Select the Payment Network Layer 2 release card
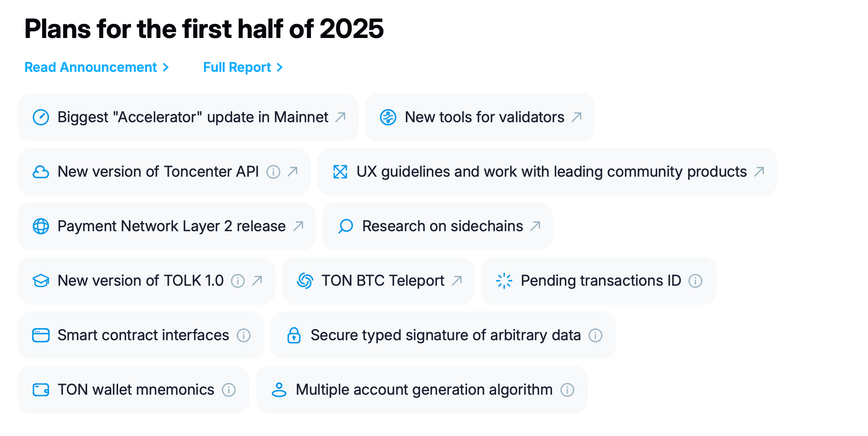 click(x=166, y=226)
